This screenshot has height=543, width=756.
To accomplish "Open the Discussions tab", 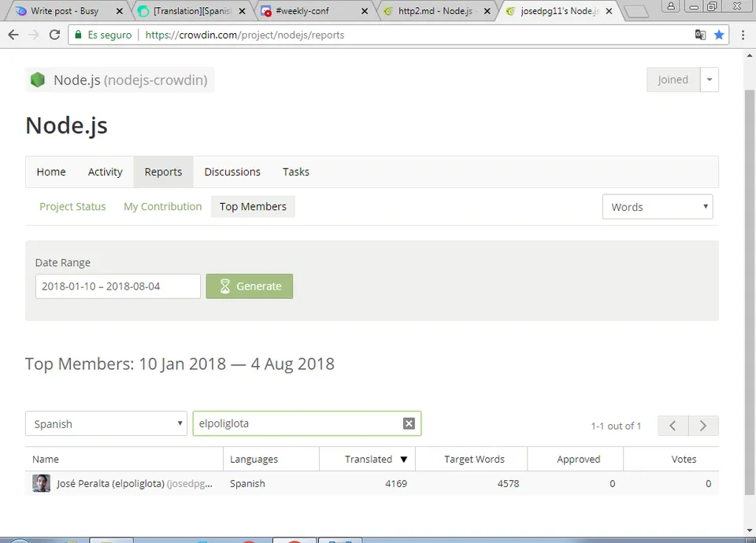I will [x=232, y=172].
